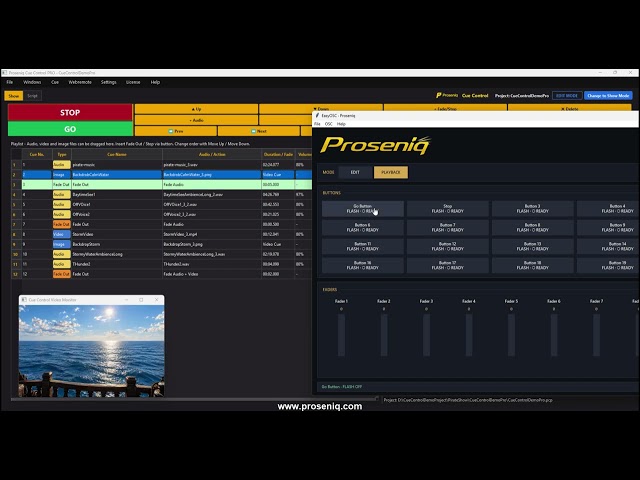The width and height of the screenshot is (640, 480).
Task: Open the Windows menu
Action: click(32, 82)
